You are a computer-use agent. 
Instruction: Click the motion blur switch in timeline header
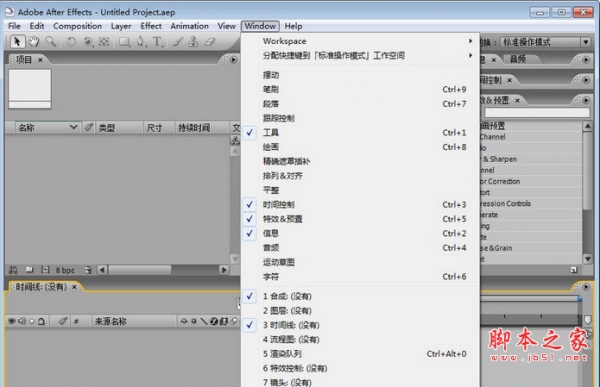[234, 321]
